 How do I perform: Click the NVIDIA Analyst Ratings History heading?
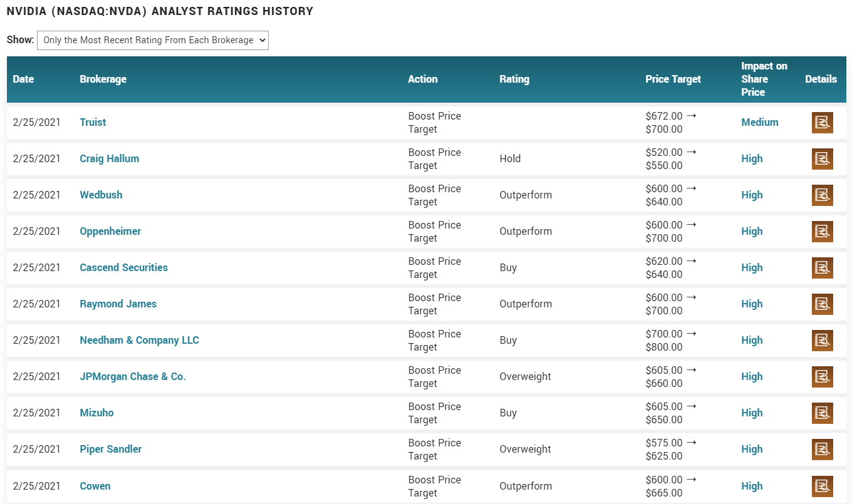160,11
